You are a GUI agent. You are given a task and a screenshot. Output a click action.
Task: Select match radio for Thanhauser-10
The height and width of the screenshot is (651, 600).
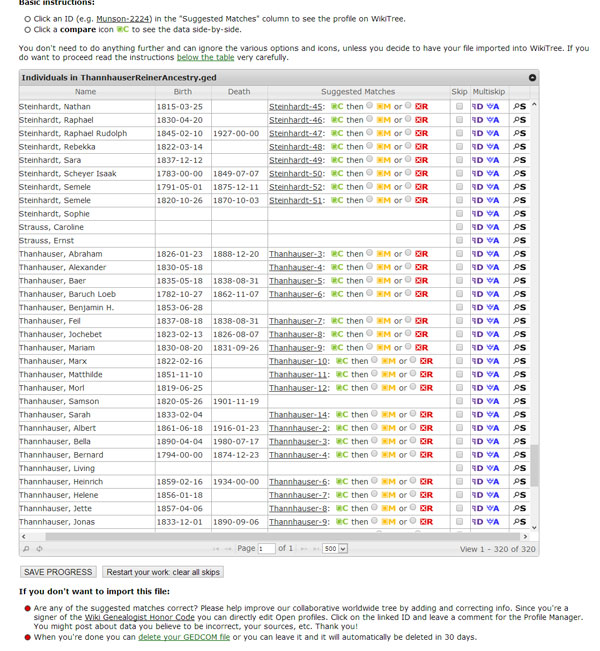(375, 360)
